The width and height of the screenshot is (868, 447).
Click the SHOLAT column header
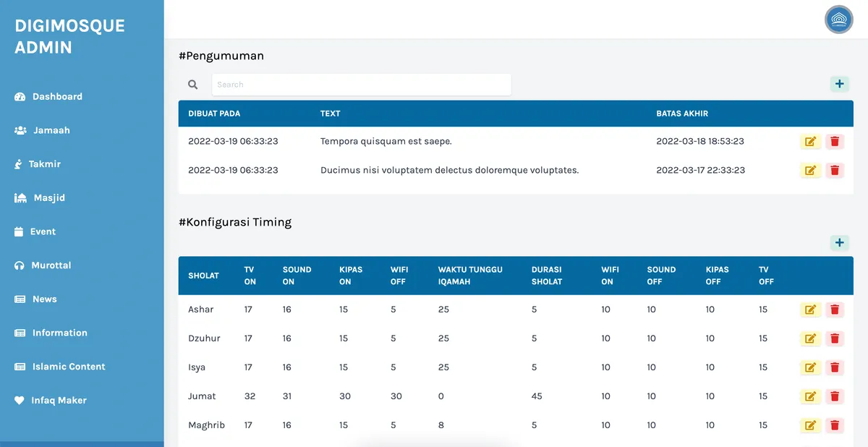203,276
